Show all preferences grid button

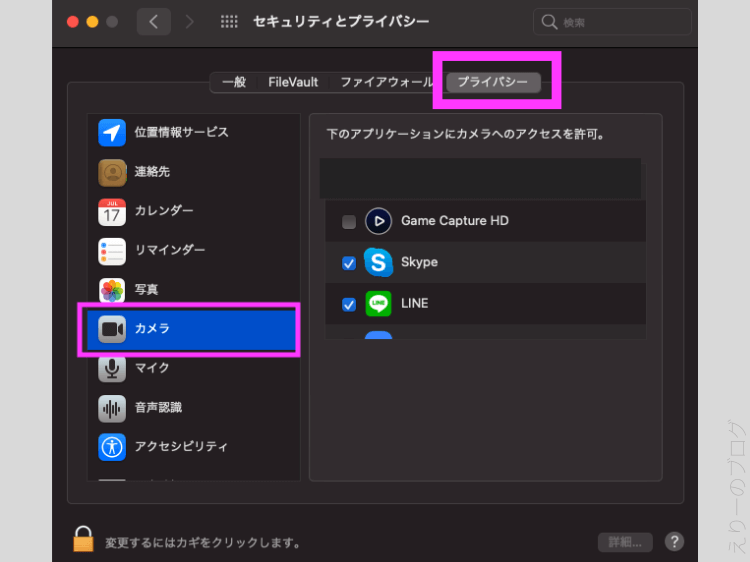228,22
